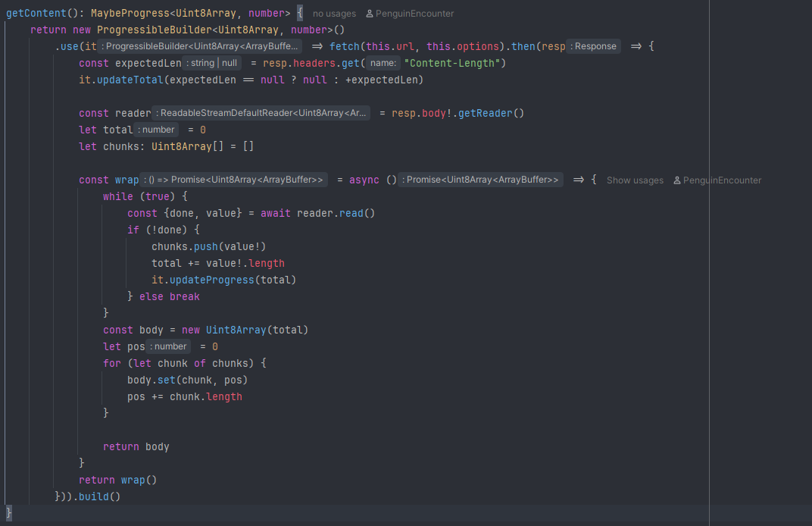Click the fetch function call
This screenshot has width=812, height=526.
pos(345,46)
